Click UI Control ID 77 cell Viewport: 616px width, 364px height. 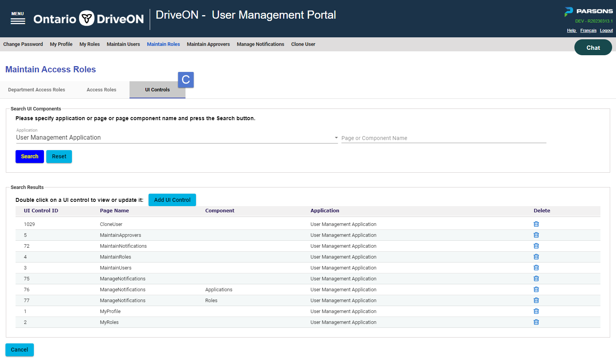coord(26,301)
